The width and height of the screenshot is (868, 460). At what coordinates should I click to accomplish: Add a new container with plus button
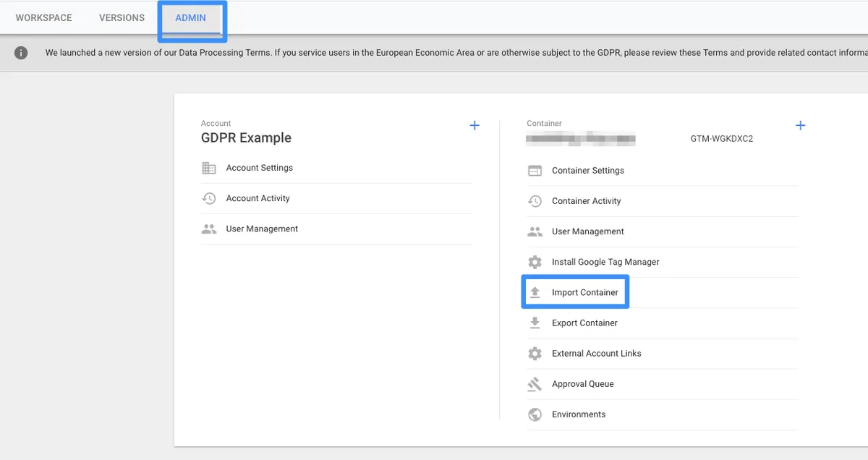pyautogui.click(x=801, y=126)
